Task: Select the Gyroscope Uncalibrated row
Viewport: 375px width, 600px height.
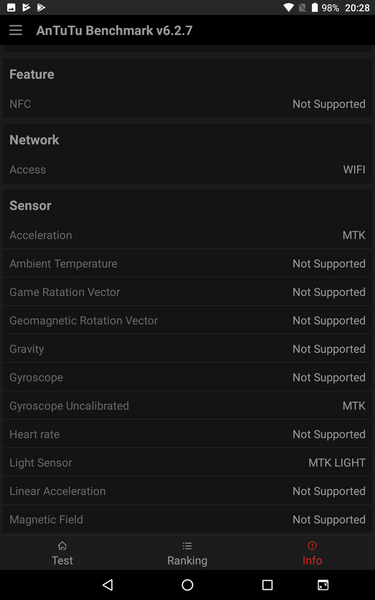Action: click(x=188, y=406)
